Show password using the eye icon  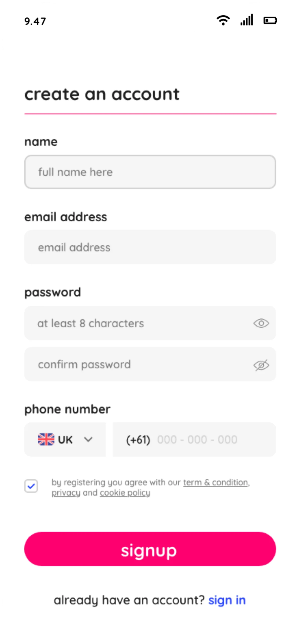[261, 323]
